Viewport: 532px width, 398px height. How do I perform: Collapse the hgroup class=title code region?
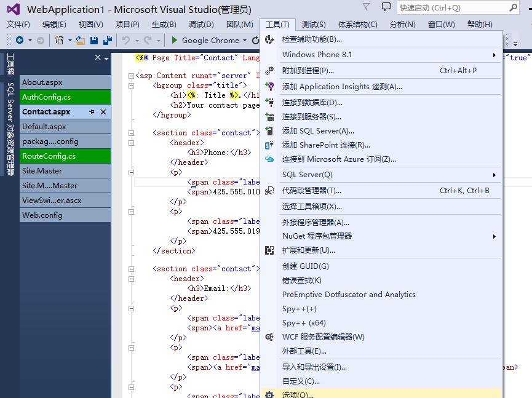pos(131,86)
